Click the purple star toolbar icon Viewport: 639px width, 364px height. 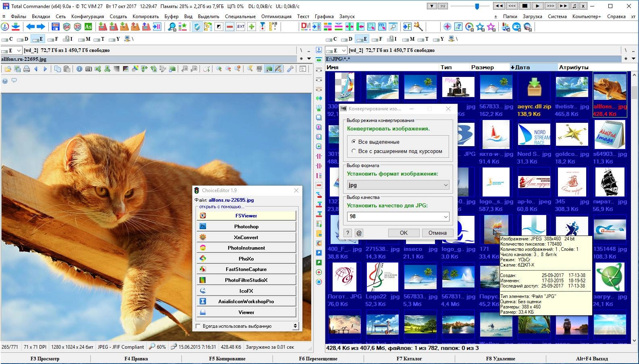click(x=491, y=27)
